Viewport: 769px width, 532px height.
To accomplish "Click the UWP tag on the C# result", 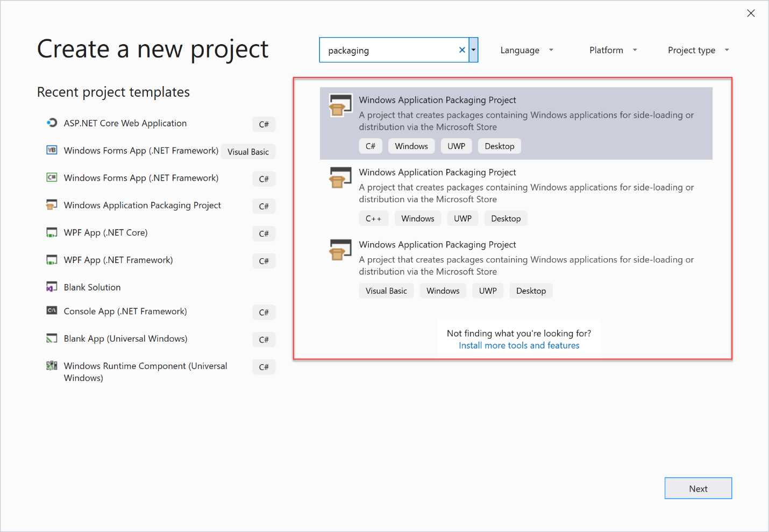I will 456,146.
